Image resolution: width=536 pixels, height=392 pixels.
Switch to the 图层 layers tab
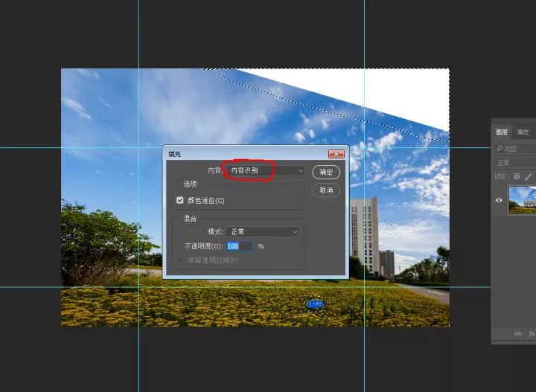point(502,132)
